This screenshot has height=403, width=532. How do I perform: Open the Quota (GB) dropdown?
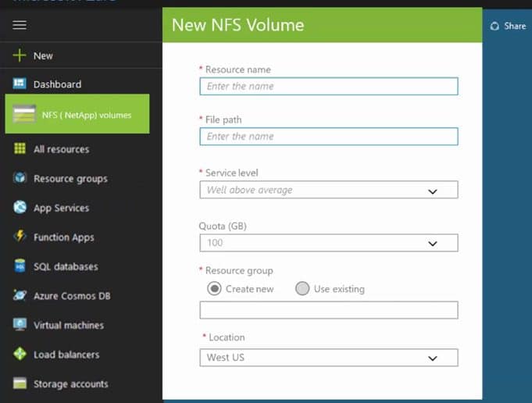[x=329, y=243]
